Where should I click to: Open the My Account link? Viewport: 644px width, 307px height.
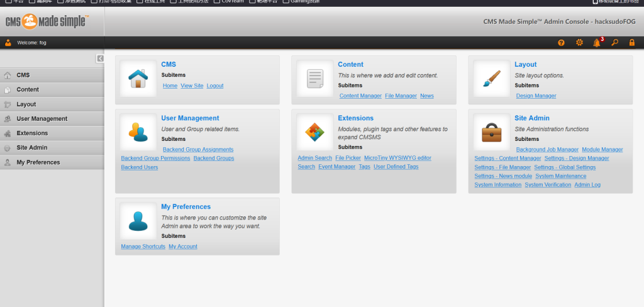click(183, 247)
